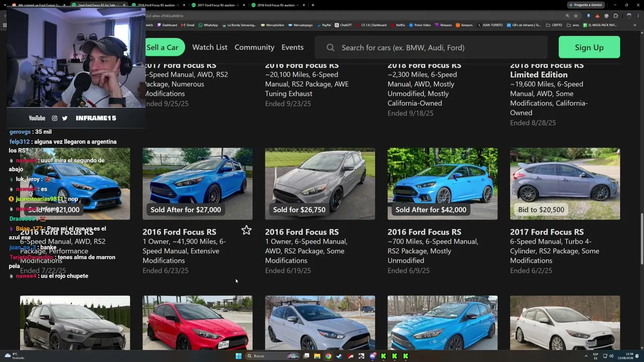The width and height of the screenshot is (644, 362).
Task: Open the Windows Start menu
Action: click(x=238, y=356)
